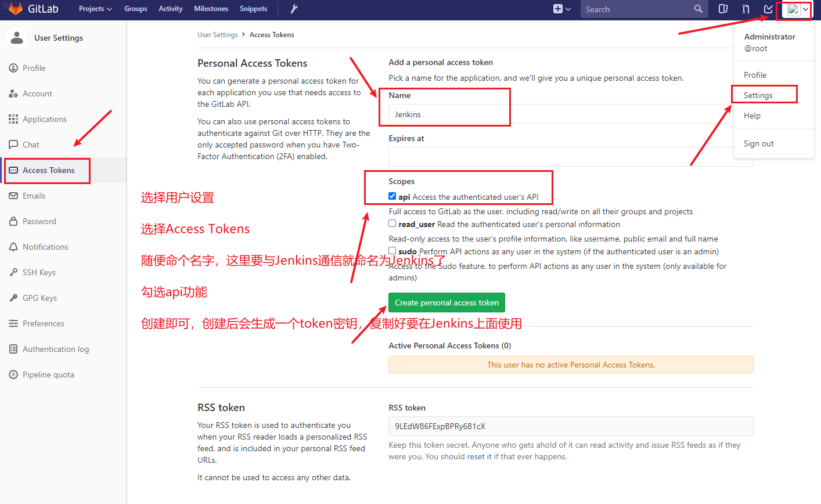Click 'This user has no active Personal Access Tokens' notice
821x504 pixels.
571,365
